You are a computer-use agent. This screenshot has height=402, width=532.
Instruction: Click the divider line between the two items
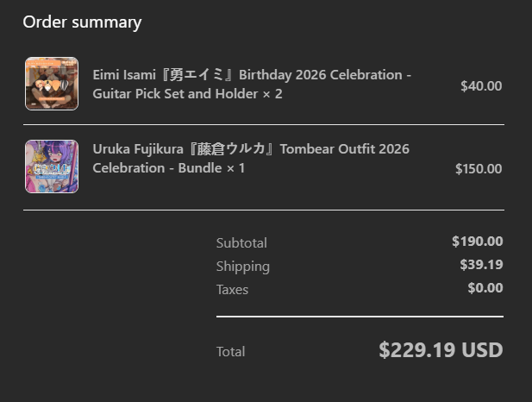point(264,124)
